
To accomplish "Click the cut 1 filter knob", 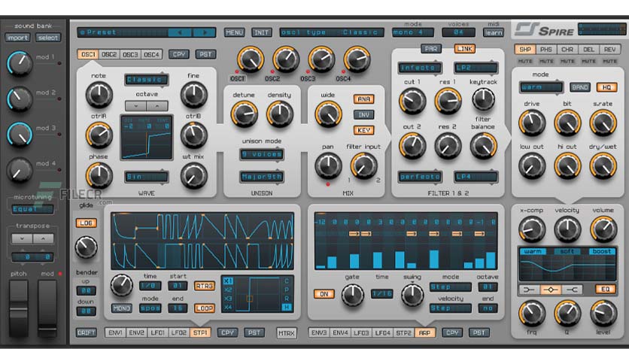I will pyautogui.click(x=412, y=101).
